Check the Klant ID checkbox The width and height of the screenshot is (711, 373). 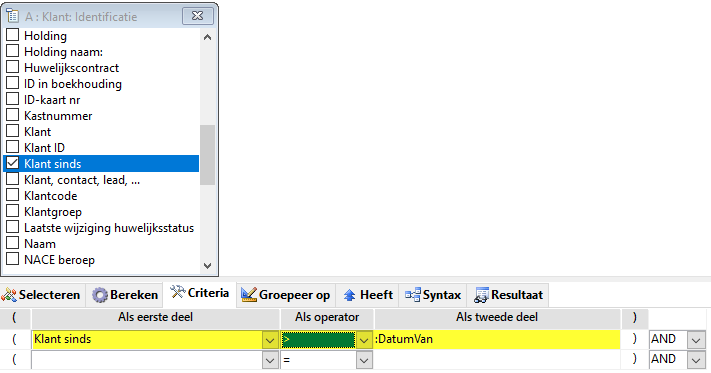13,147
